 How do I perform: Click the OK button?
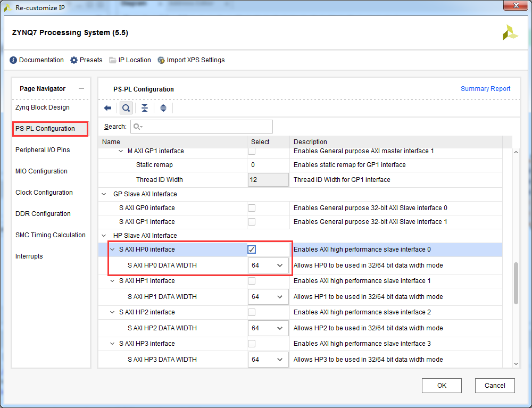[x=442, y=386]
